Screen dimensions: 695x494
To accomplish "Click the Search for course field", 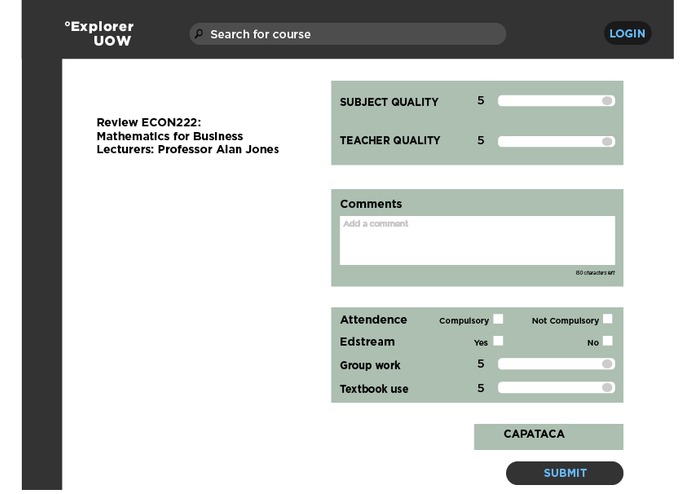I will point(348,34).
